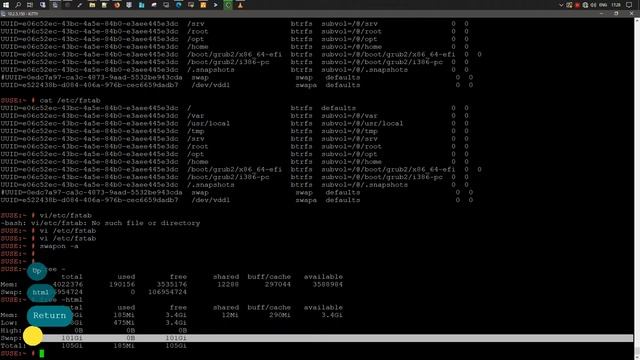Click "subvol=/@/usr/local" option text
This screenshot has height=360, width=640.
(362, 124)
